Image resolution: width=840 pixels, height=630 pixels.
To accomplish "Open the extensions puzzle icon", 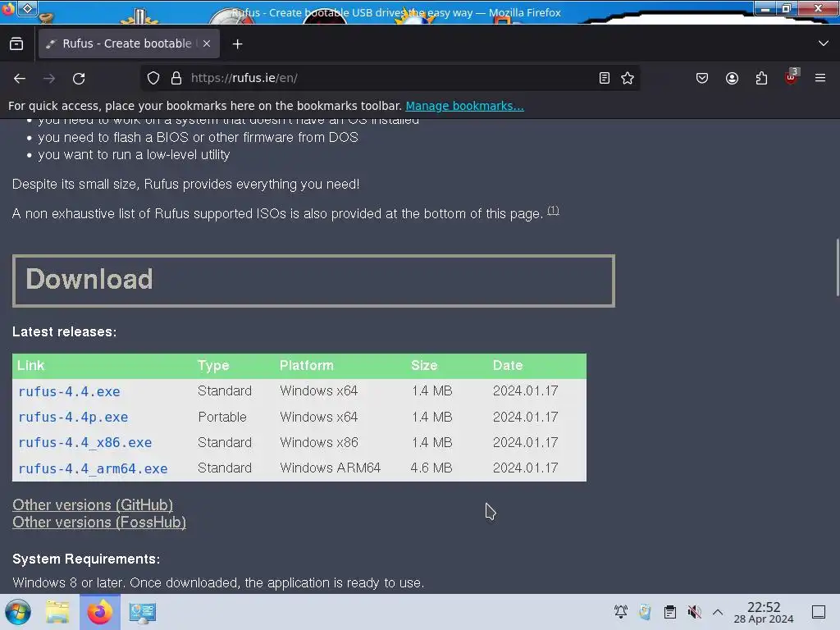I will pyautogui.click(x=761, y=78).
